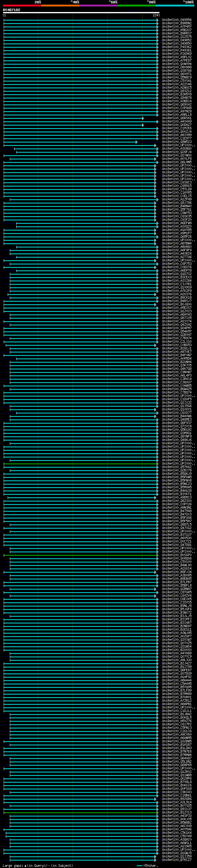The width and height of the screenshot is (197, 868).
Task: Click the UniRef100_A1ZFH9 label
Action: [x=176, y=200]
